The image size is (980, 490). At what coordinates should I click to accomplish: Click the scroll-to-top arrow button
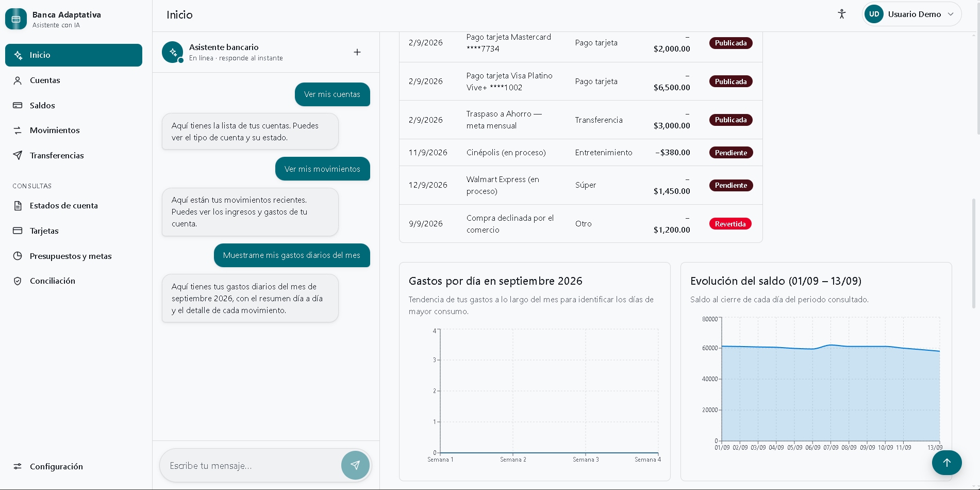pyautogui.click(x=946, y=463)
